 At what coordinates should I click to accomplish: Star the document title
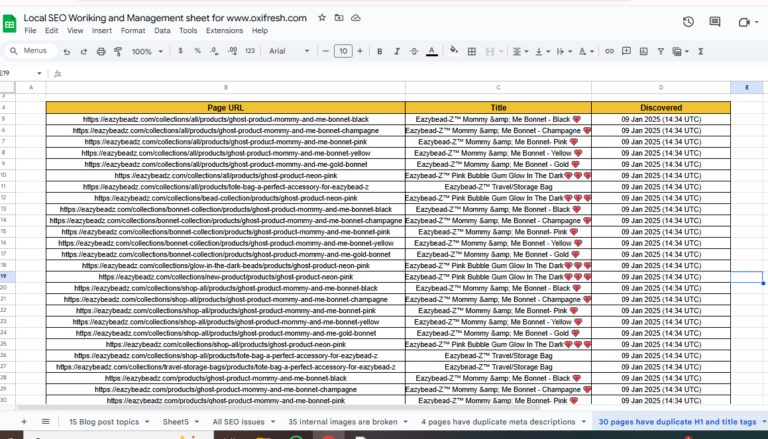click(x=322, y=18)
